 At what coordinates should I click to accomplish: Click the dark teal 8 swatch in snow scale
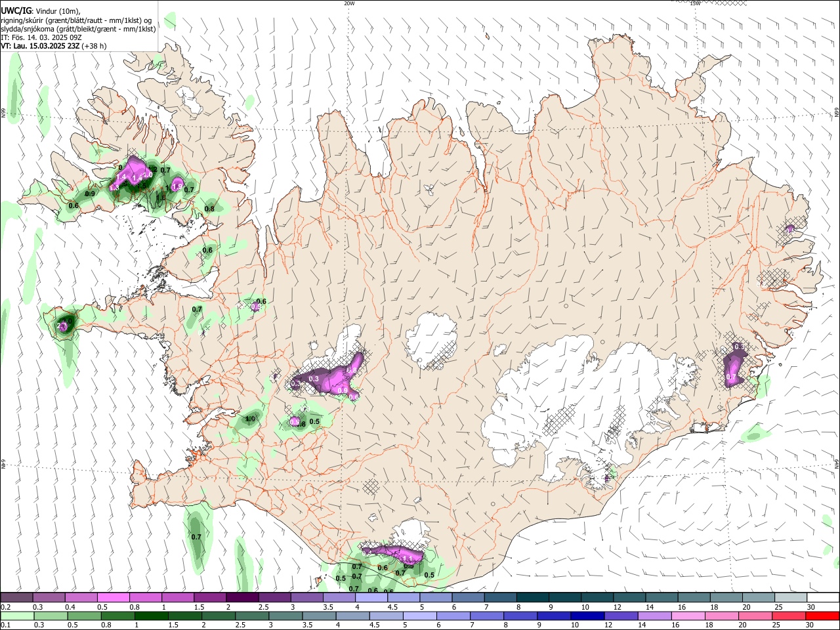tap(533, 598)
